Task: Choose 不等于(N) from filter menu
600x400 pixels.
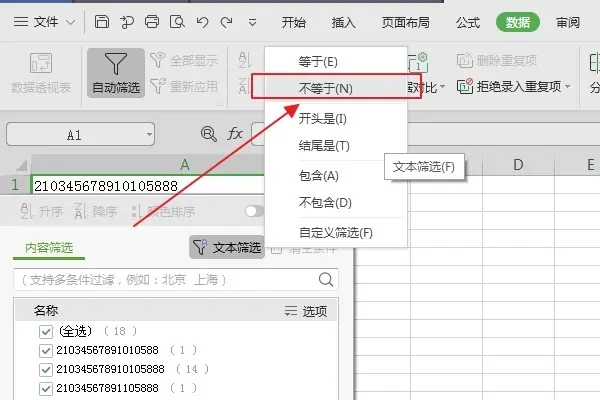Action: click(x=336, y=88)
